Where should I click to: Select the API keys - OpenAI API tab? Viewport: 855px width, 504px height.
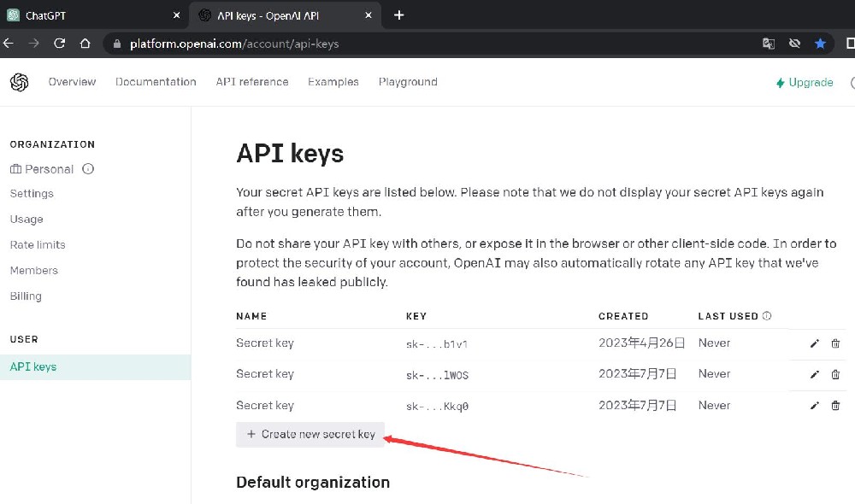tap(285, 15)
